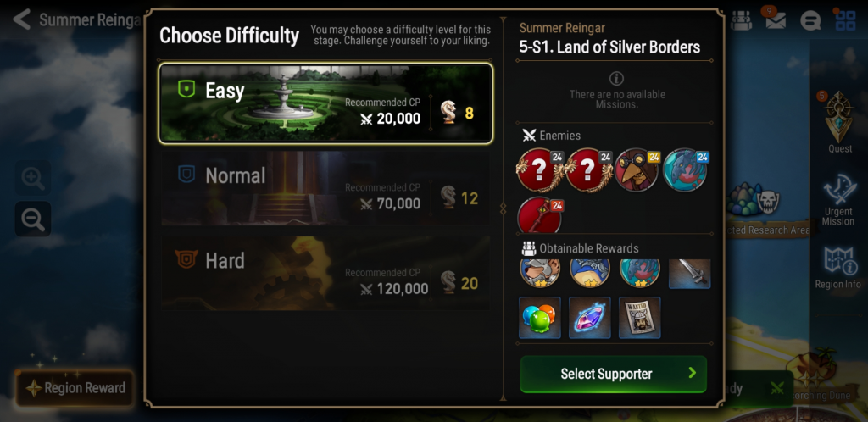Image resolution: width=868 pixels, height=422 pixels.
Task: Tap the purple crystal reward item
Action: [590, 318]
